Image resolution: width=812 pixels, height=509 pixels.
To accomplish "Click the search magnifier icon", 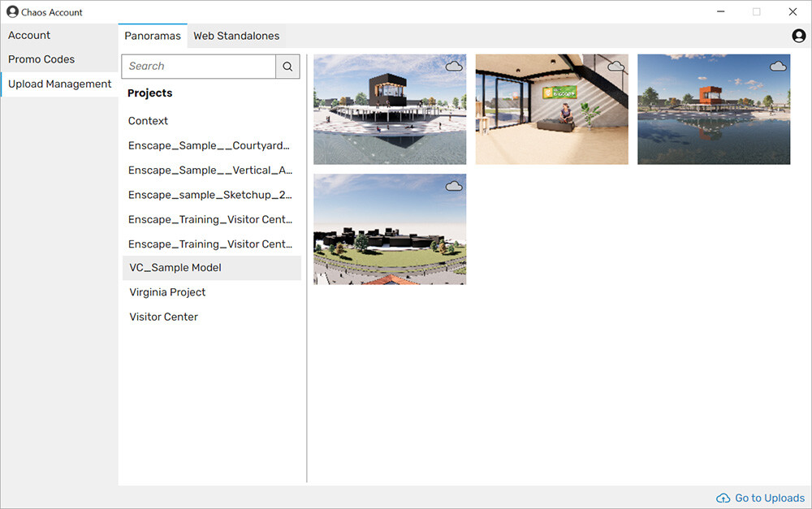I will click(x=287, y=66).
